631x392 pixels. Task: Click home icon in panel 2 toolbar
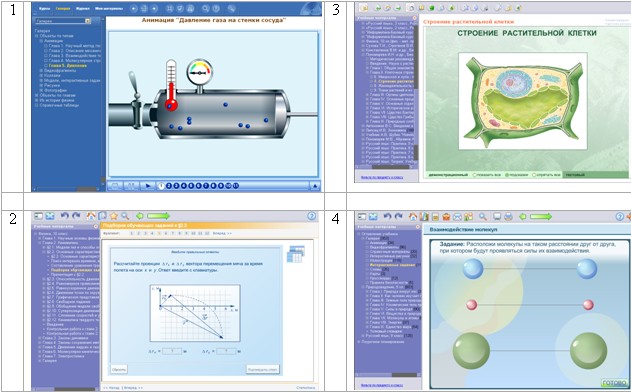click(x=91, y=216)
